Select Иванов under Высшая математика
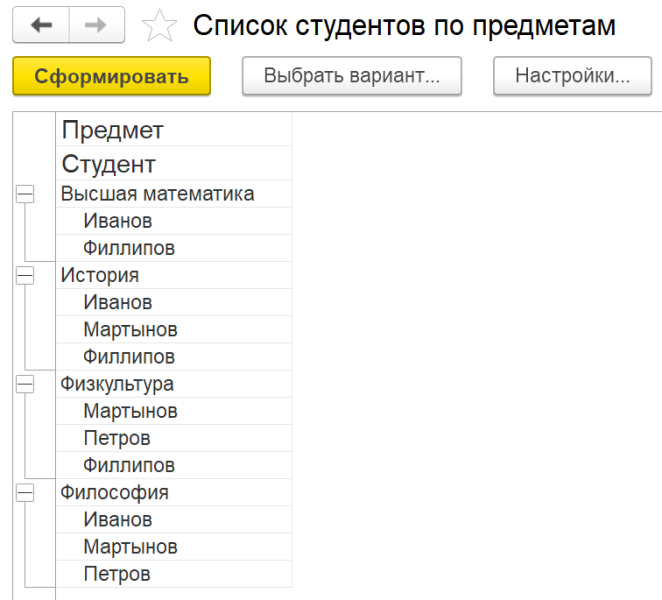The image size is (662, 600). (118, 221)
